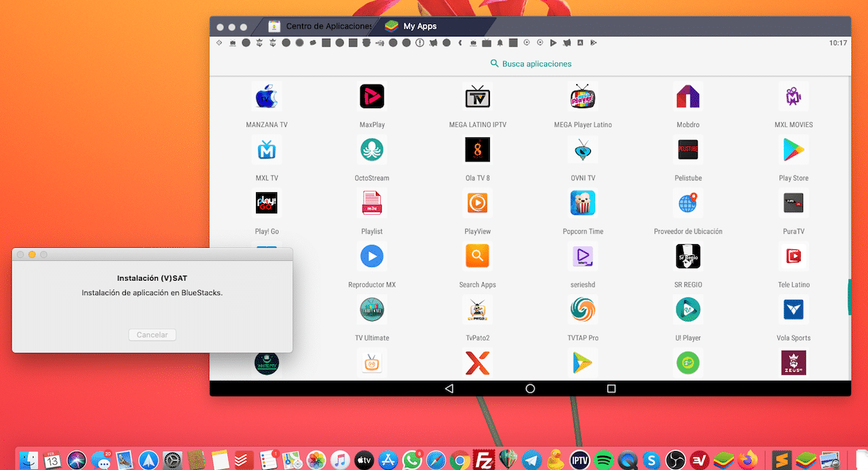Cancel the (V)SAT installation
Screen dimensions: 868x470
[151, 334]
